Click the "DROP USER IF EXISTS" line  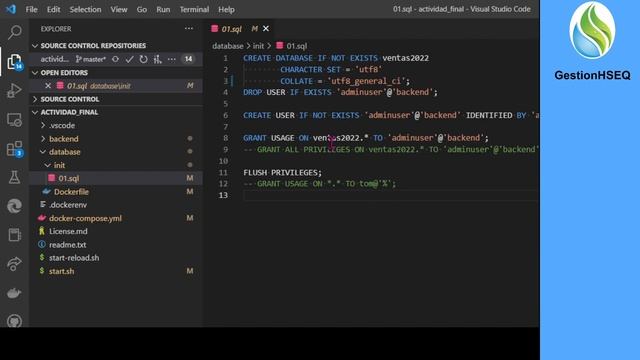[340, 92]
